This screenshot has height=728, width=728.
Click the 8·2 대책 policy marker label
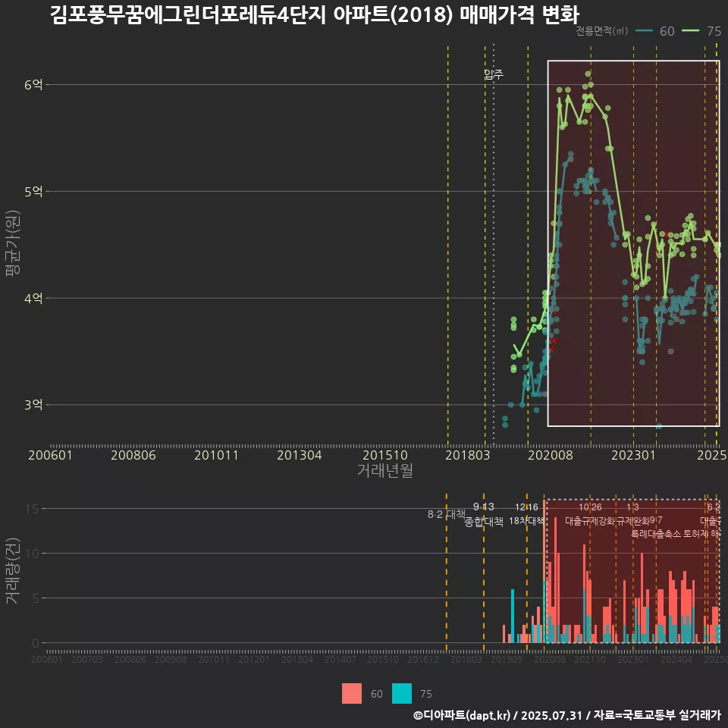(446, 514)
